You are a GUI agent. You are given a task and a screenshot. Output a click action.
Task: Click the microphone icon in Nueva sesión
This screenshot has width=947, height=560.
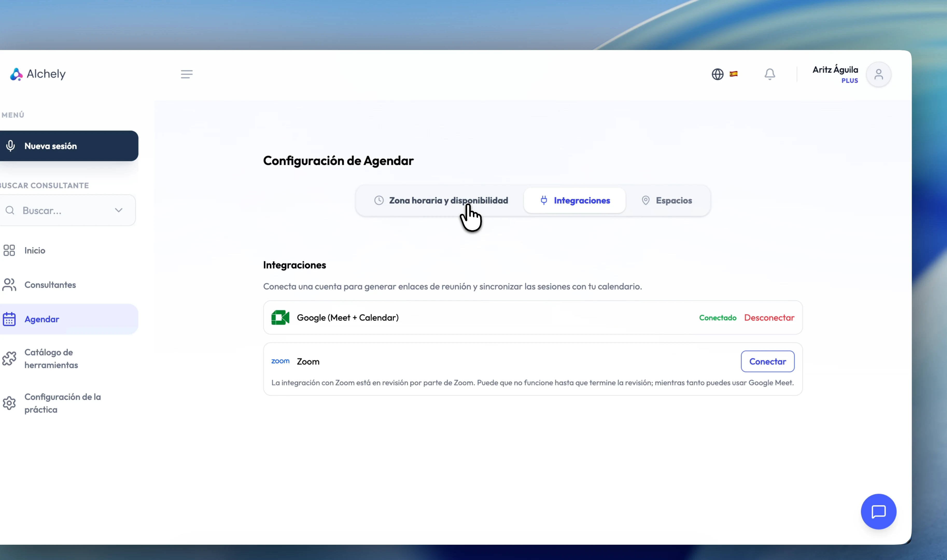(11, 146)
